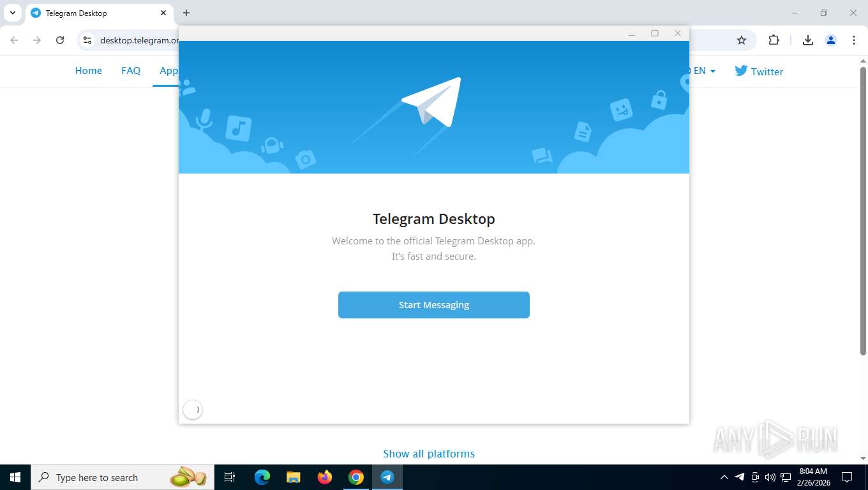Click Telegram icon in system tray
Image resolution: width=868 pixels, height=490 pixels.
pos(740,477)
